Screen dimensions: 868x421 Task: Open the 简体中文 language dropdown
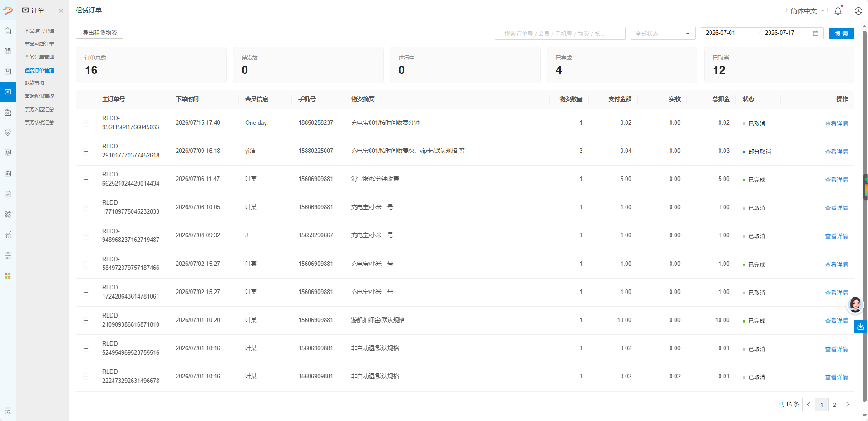pos(807,10)
